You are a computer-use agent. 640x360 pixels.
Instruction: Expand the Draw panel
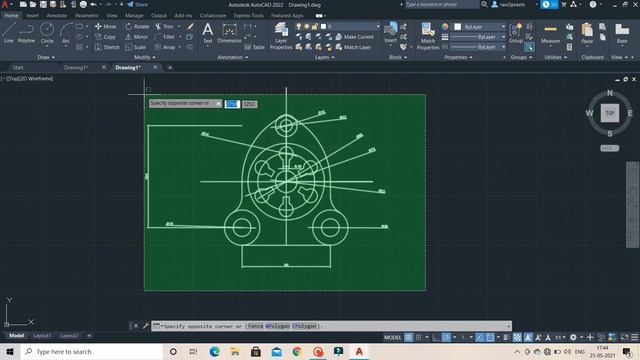click(x=46, y=58)
